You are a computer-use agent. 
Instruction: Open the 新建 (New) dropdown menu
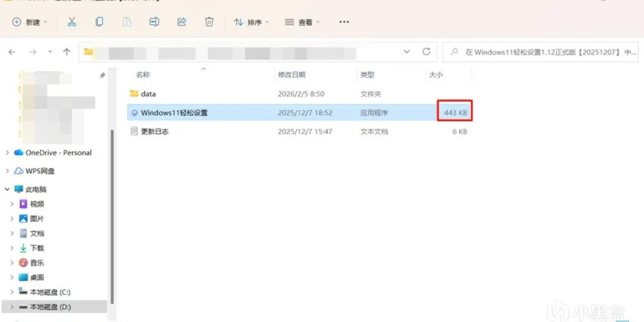tap(30, 22)
